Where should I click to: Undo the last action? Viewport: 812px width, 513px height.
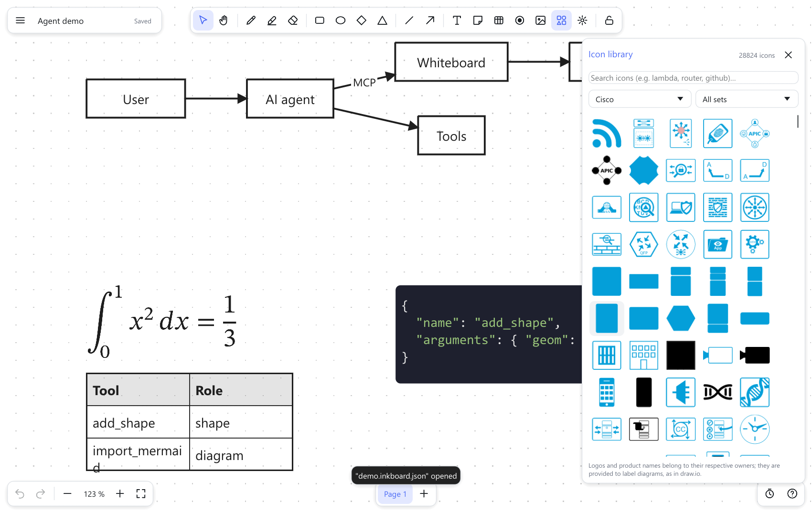pyautogui.click(x=20, y=494)
